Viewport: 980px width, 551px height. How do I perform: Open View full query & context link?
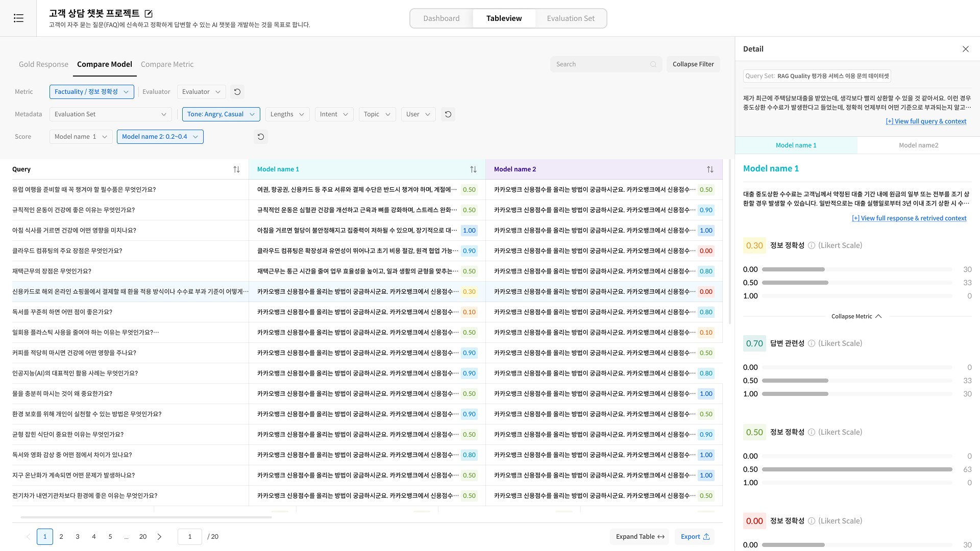click(926, 121)
